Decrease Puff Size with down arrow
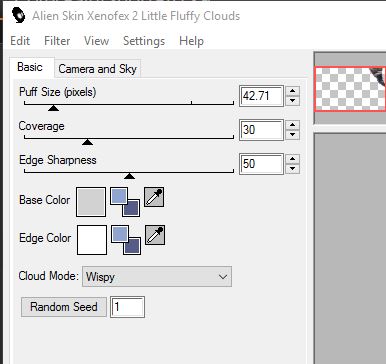 tap(292, 101)
